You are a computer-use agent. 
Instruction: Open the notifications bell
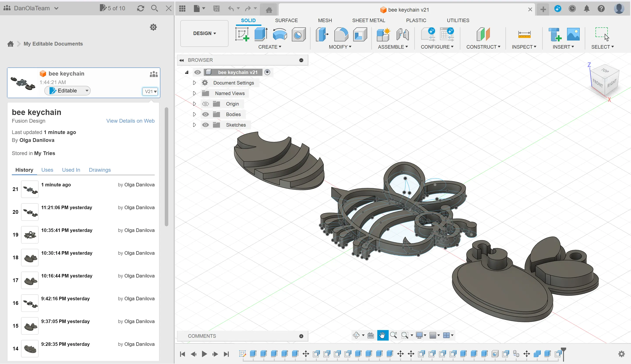(x=587, y=9)
